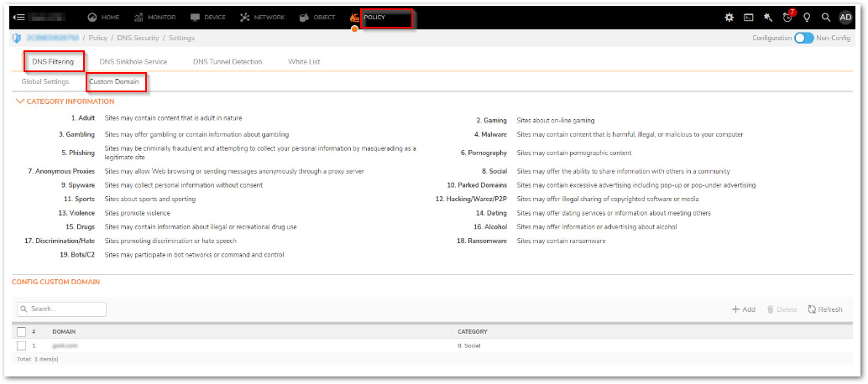Check the select-all checkbox in table header
The image size is (868, 384).
point(22,331)
